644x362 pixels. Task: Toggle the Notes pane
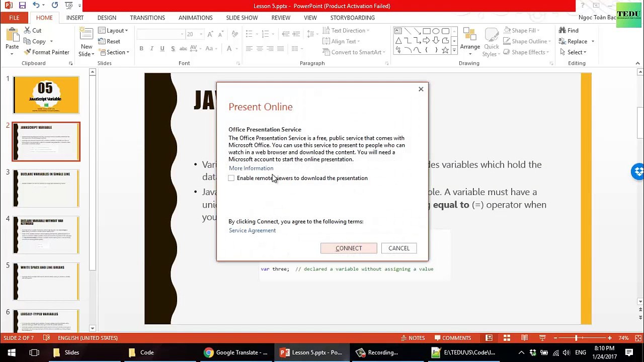click(x=413, y=338)
